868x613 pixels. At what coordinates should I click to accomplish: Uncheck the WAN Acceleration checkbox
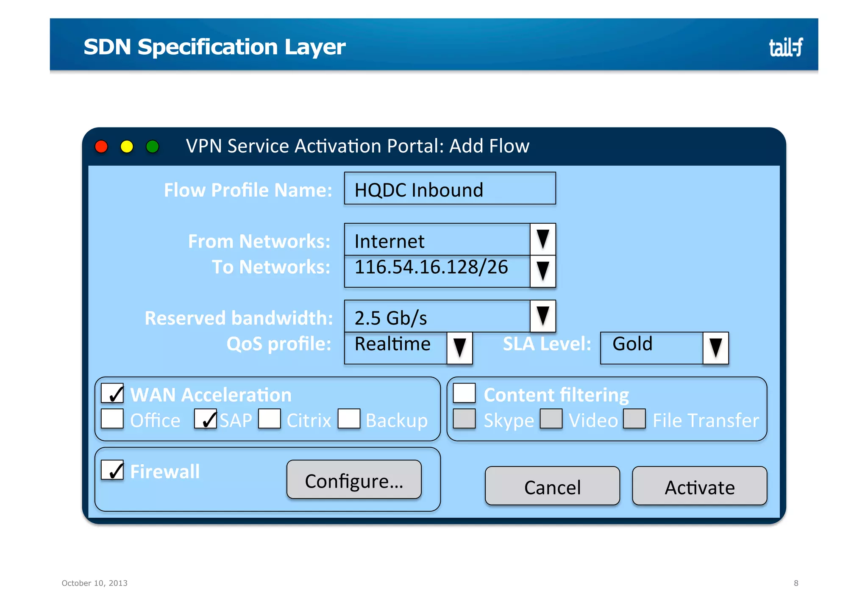[112, 393]
